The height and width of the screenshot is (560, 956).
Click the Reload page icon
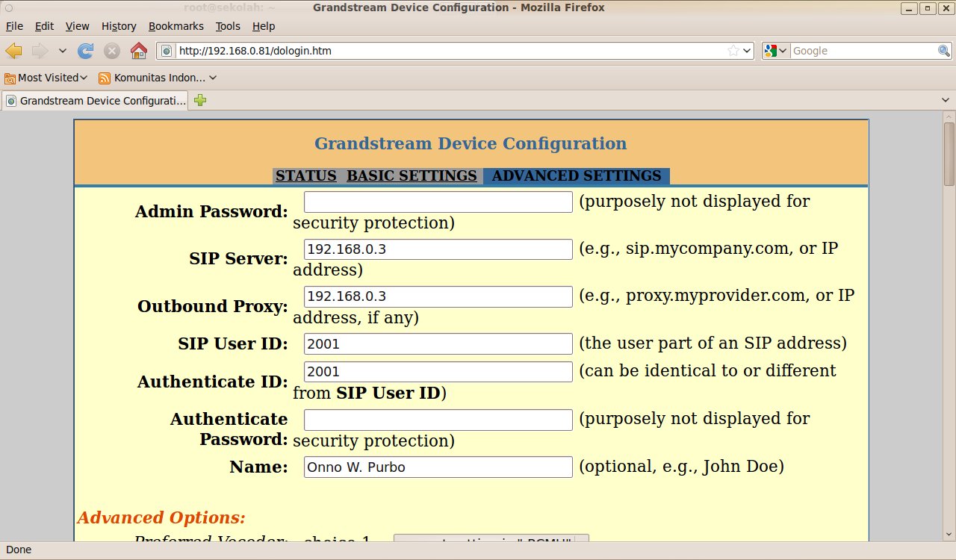click(x=86, y=51)
